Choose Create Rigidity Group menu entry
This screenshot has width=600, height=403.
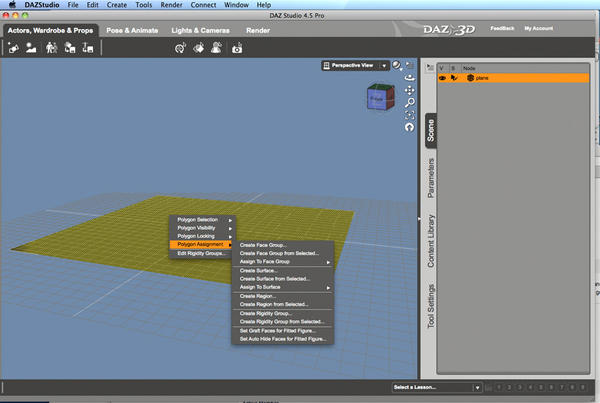point(283,313)
